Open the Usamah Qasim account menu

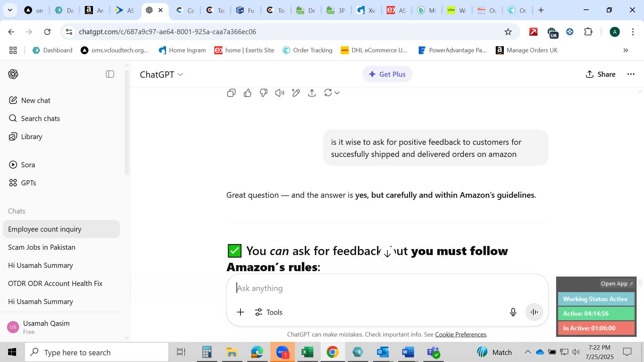pyautogui.click(x=62, y=327)
